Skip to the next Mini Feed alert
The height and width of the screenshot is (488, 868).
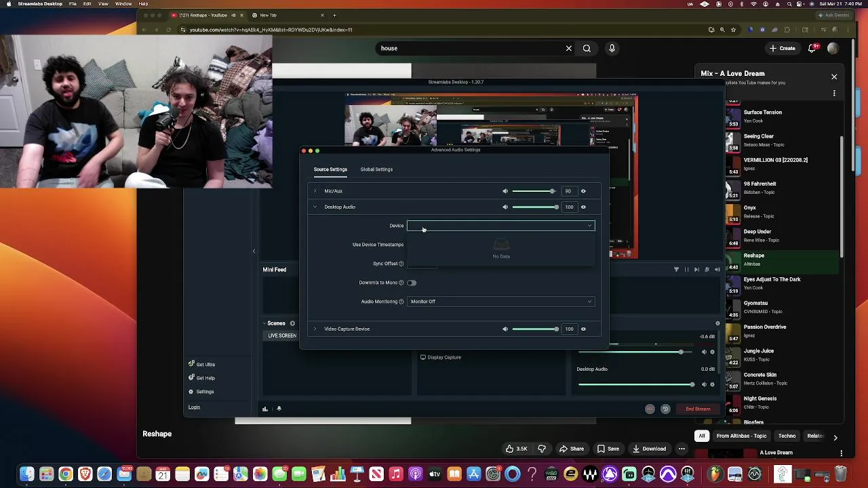pyautogui.click(x=696, y=270)
